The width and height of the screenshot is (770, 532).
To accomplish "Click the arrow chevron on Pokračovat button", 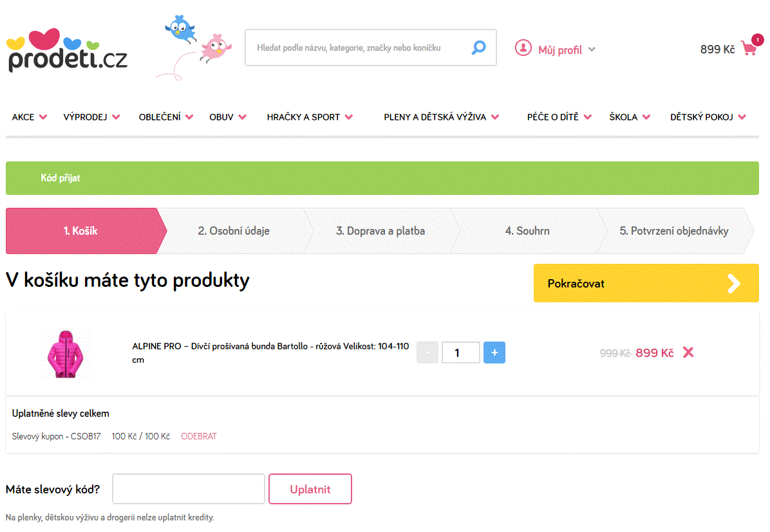I will 734,283.
